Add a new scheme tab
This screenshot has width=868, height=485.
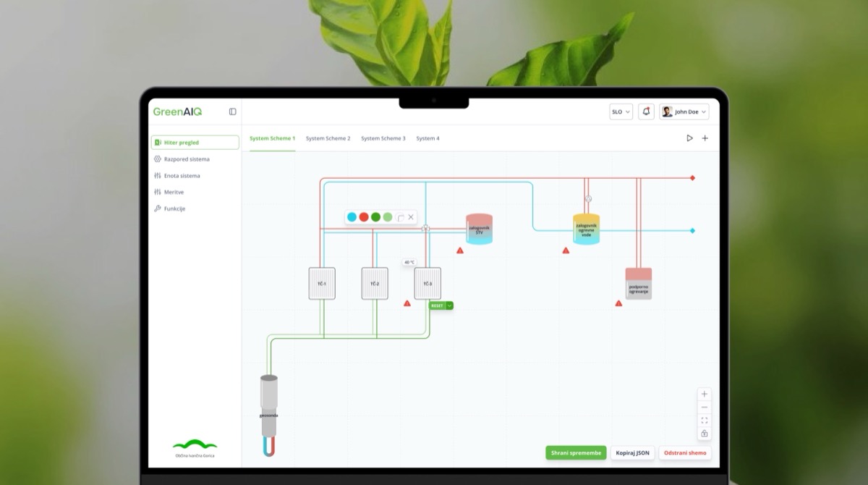click(705, 138)
